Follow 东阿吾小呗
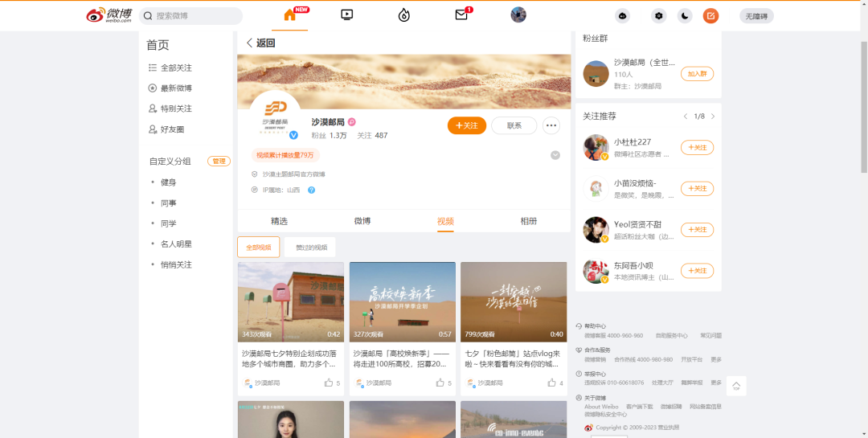The width and height of the screenshot is (868, 438). [x=697, y=270]
